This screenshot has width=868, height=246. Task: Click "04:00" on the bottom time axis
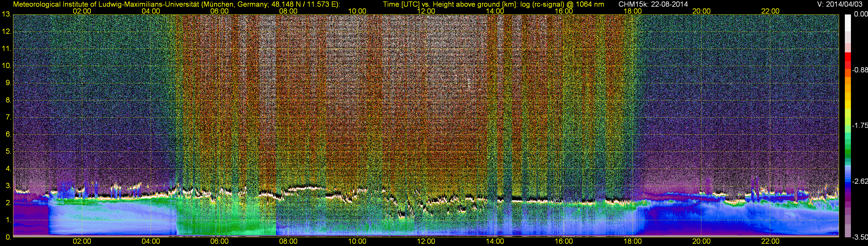(x=151, y=241)
